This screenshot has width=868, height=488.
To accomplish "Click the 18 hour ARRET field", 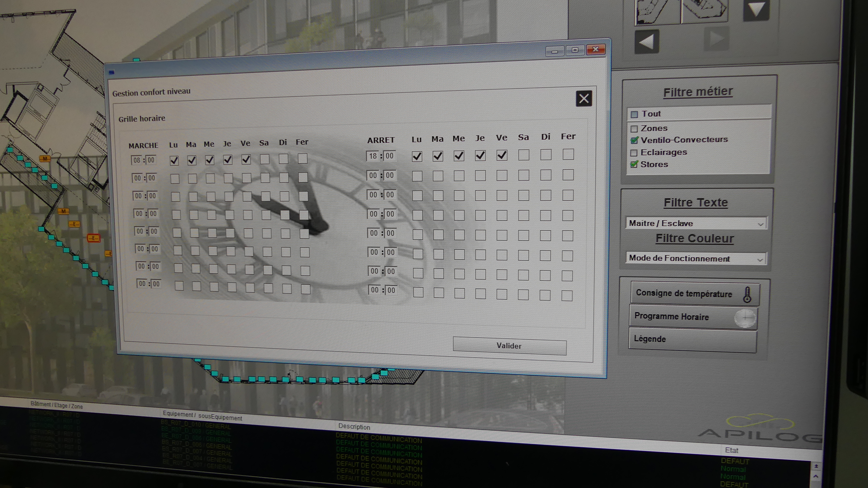I will point(373,156).
